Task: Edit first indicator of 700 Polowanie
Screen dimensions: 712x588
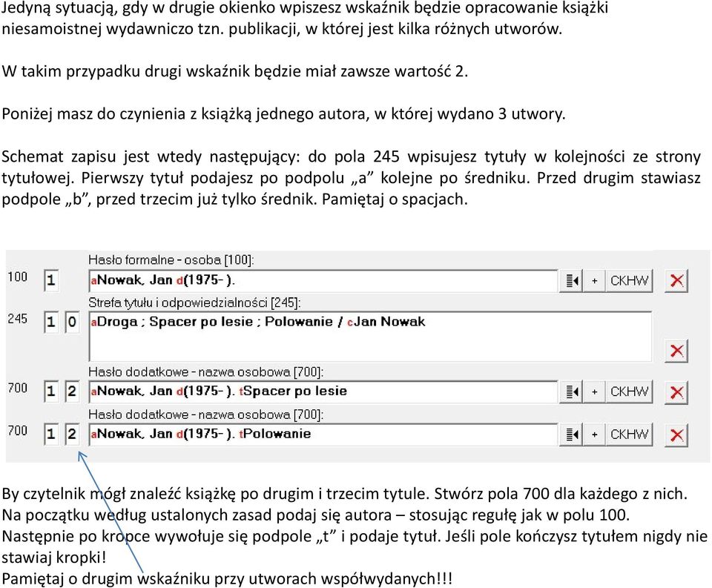Action: [x=51, y=434]
